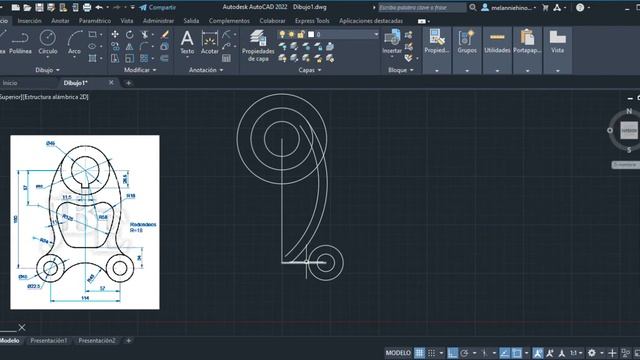Image resolution: width=640 pixels, height=360 pixels.
Task: Select the Array tool in Modificar panel
Action: (144, 58)
